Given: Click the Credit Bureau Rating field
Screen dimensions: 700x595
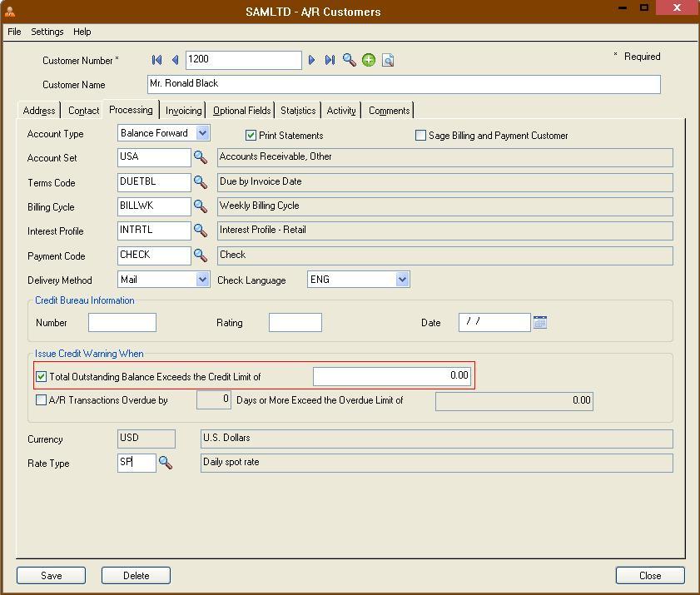Looking at the screenshot, I should click(x=295, y=322).
